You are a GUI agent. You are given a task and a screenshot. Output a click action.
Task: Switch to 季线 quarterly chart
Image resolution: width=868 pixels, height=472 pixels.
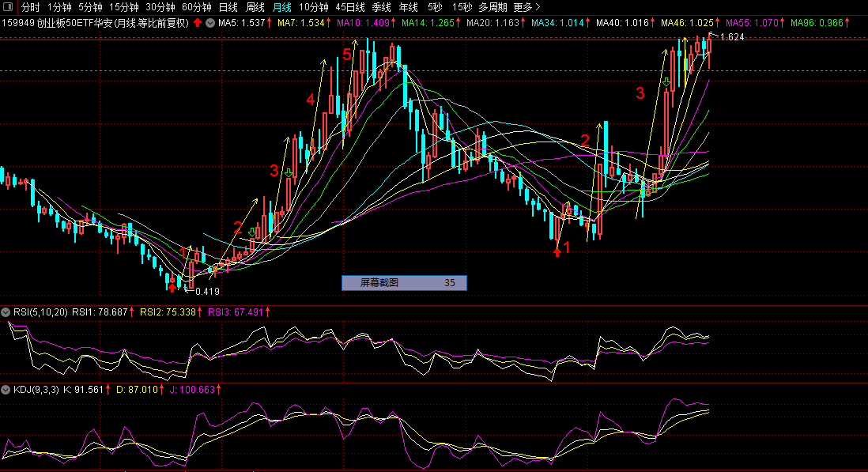point(381,7)
